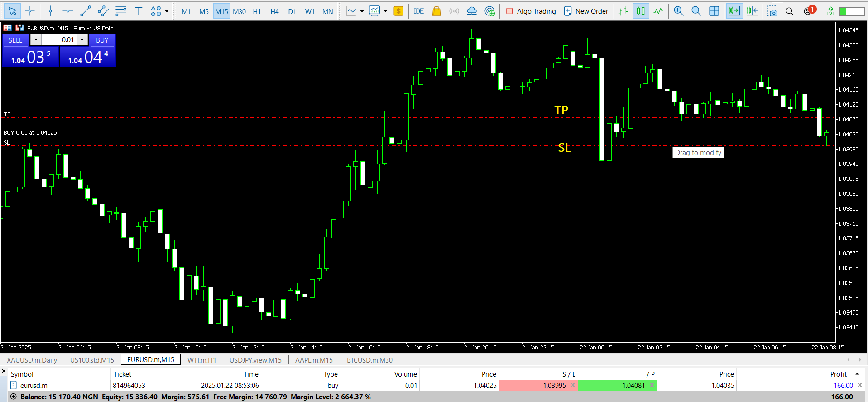This screenshot has height=402, width=868.
Task: Draw a vertical line with toolbar tool
Action: [x=50, y=11]
